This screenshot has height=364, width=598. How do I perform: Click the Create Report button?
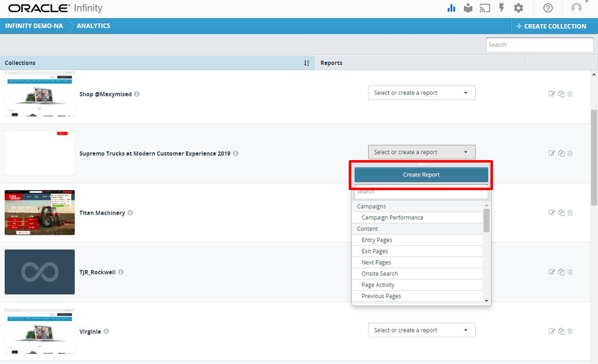click(421, 175)
